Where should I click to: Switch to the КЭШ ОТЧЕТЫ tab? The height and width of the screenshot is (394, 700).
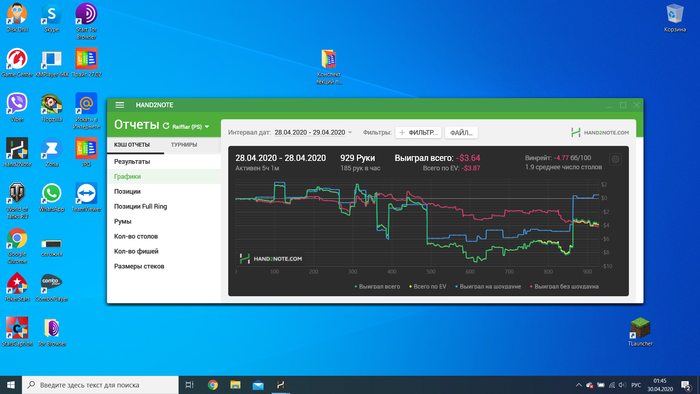click(x=132, y=145)
